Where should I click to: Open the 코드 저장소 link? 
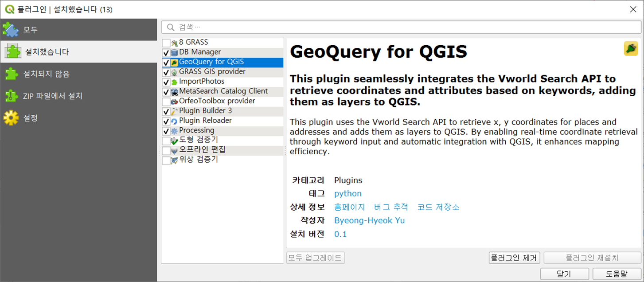(x=438, y=207)
